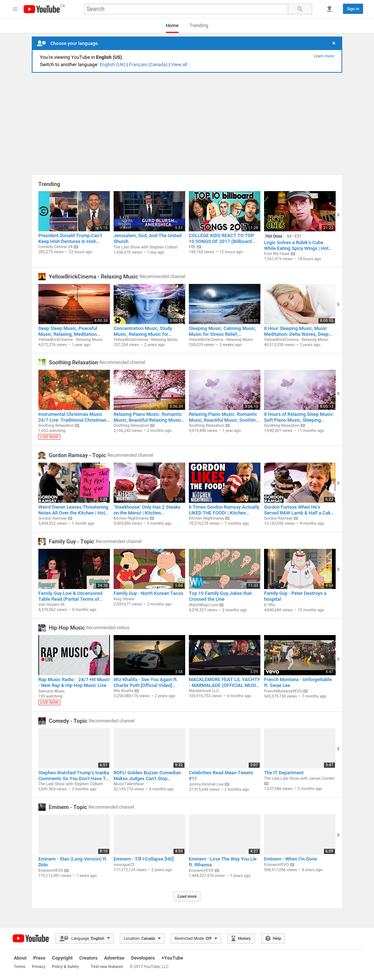Switch language to English (UK)
374x980 pixels.
(x=112, y=65)
